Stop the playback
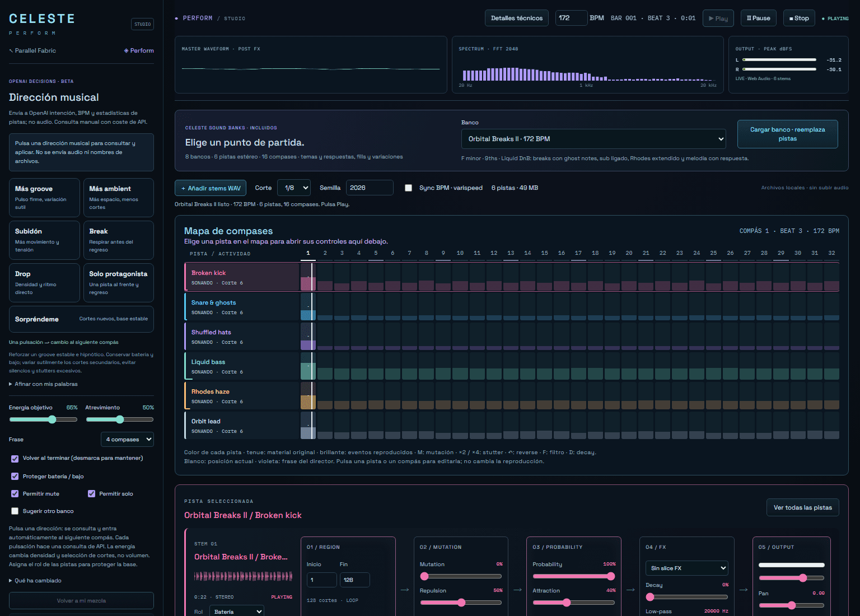 click(x=799, y=18)
